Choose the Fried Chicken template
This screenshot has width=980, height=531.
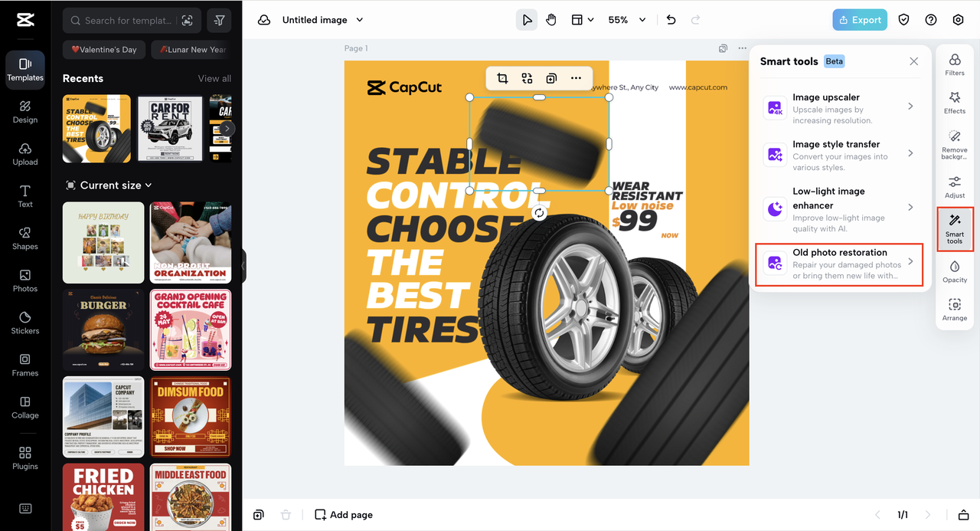click(103, 497)
